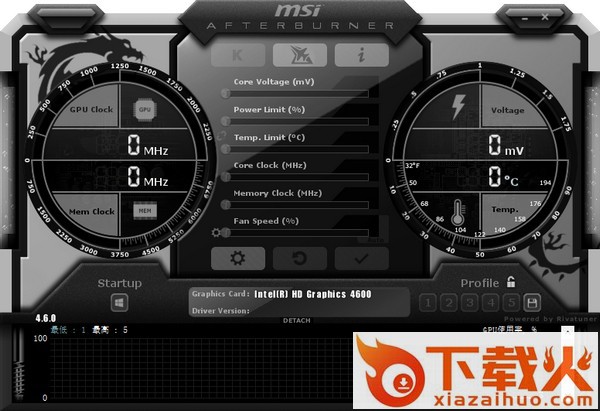Screen dimensions: 600x411
Task: Close the Afterburner window
Action: coord(545,17)
